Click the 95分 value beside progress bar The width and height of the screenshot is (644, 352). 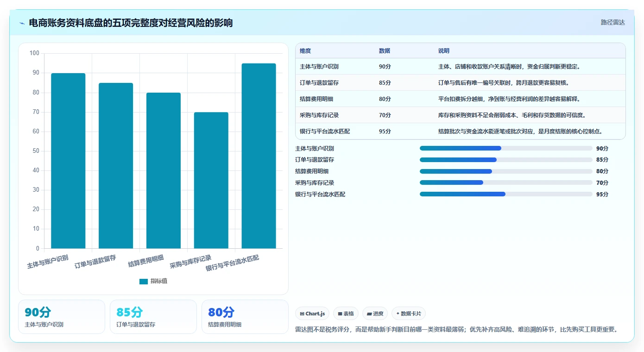602,195
